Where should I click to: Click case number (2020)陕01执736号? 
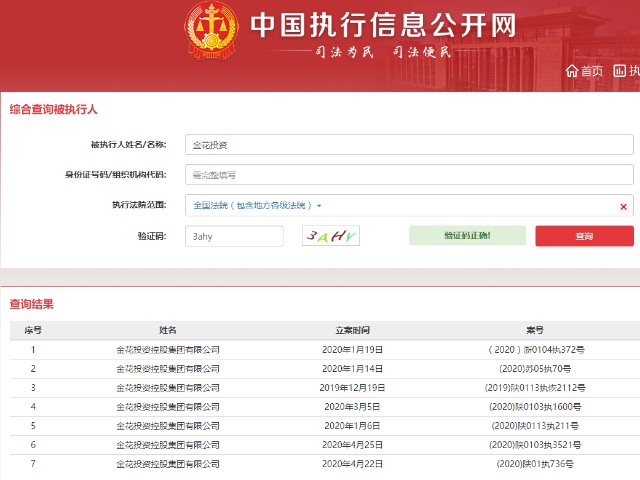click(x=535, y=464)
